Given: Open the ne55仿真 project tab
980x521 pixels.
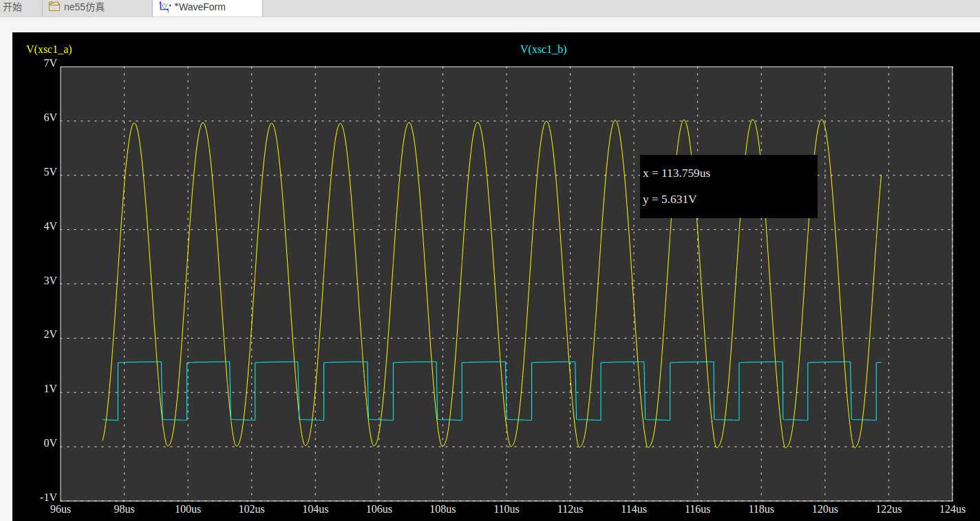Looking at the screenshot, I should pyautogui.click(x=84, y=8).
